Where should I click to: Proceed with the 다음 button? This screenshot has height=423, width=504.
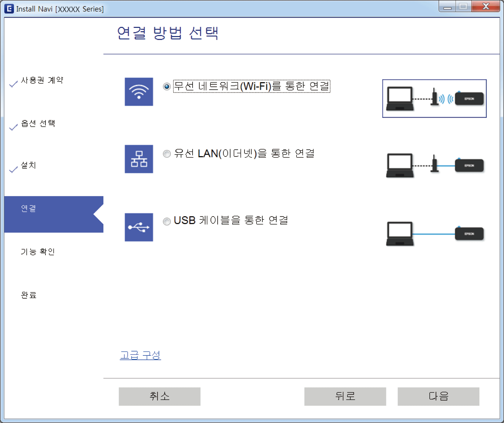pyautogui.click(x=438, y=396)
